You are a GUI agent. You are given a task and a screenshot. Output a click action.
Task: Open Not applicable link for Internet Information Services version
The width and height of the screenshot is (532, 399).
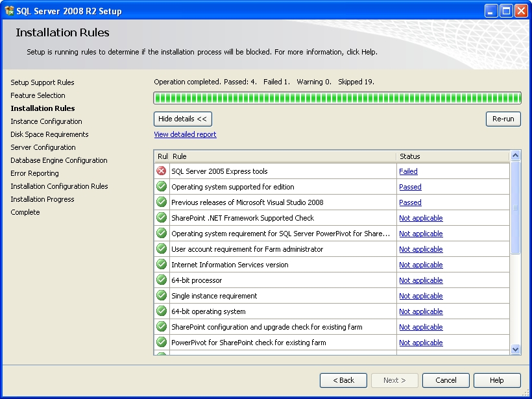point(420,265)
